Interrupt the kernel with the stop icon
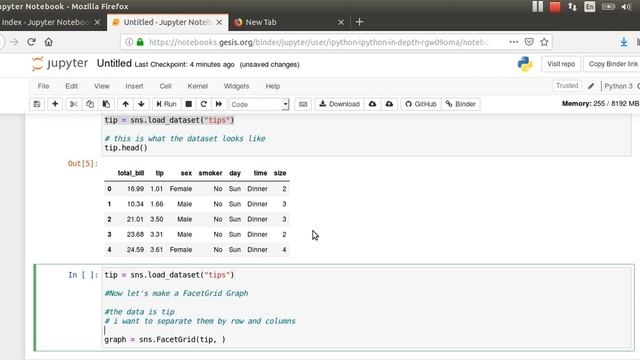Viewport: 640px width, 360px height. tap(189, 104)
